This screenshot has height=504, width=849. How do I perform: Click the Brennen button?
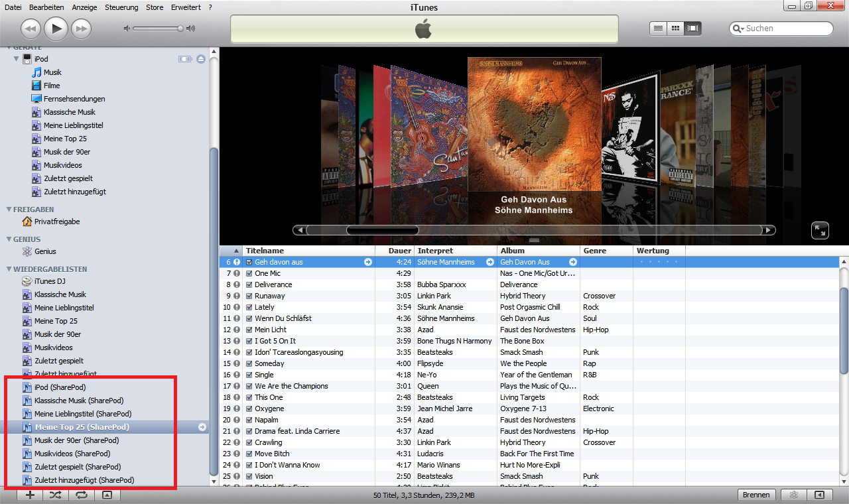click(756, 495)
